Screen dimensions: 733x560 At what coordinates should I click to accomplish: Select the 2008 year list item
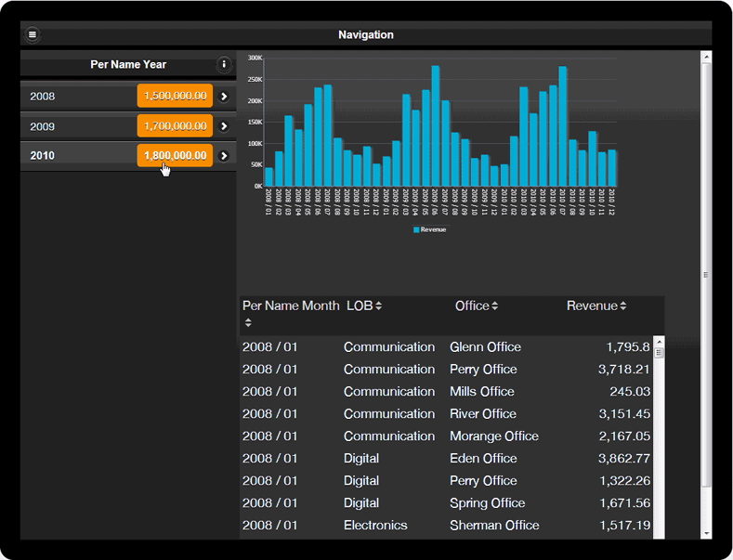tap(74, 97)
